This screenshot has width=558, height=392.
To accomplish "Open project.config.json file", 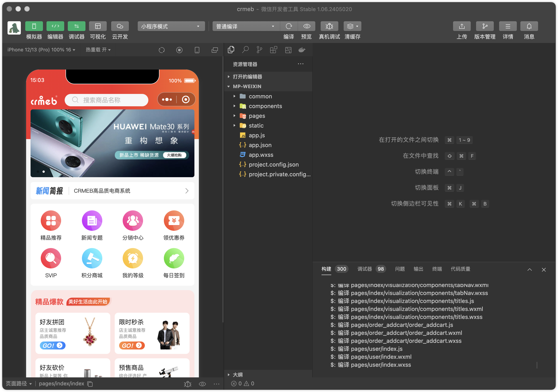I will pos(268,165).
